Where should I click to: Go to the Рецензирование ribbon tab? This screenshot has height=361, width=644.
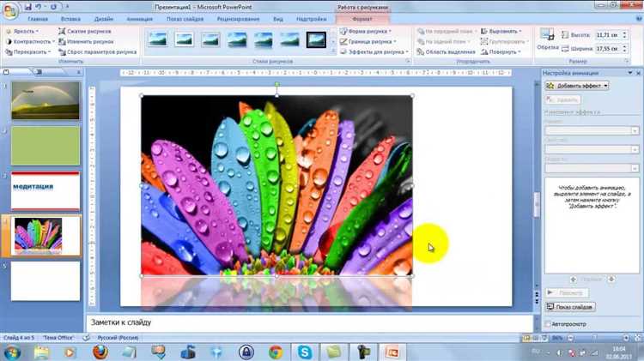click(x=238, y=19)
